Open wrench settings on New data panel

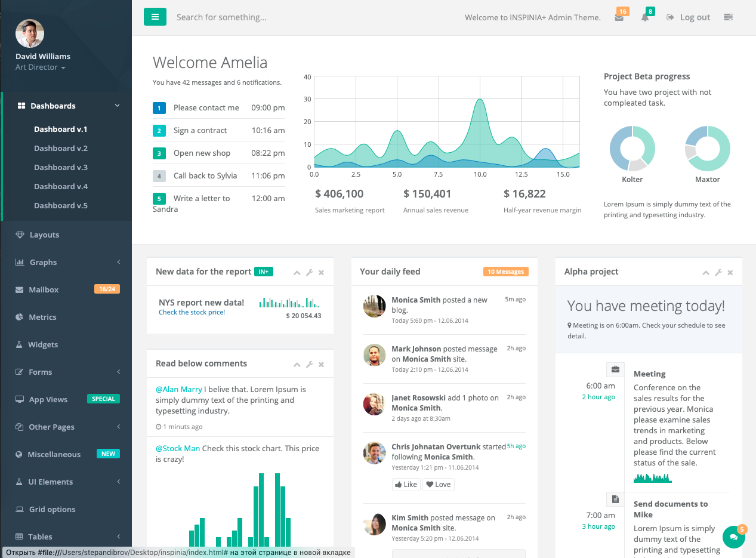click(309, 272)
